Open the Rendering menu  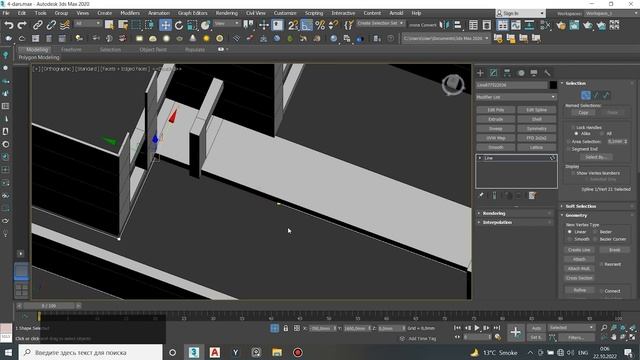227,13
